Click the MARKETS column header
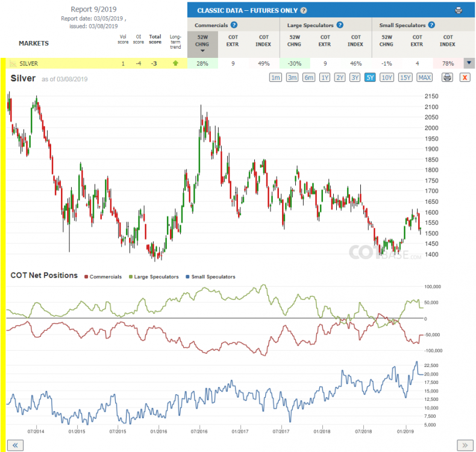Image resolution: width=476 pixels, height=452 pixels. click(x=34, y=43)
